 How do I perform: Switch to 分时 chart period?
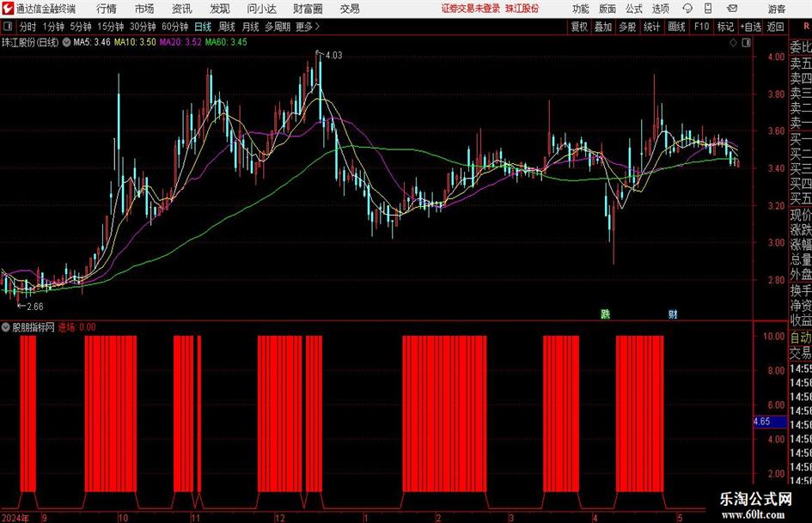[28, 27]
